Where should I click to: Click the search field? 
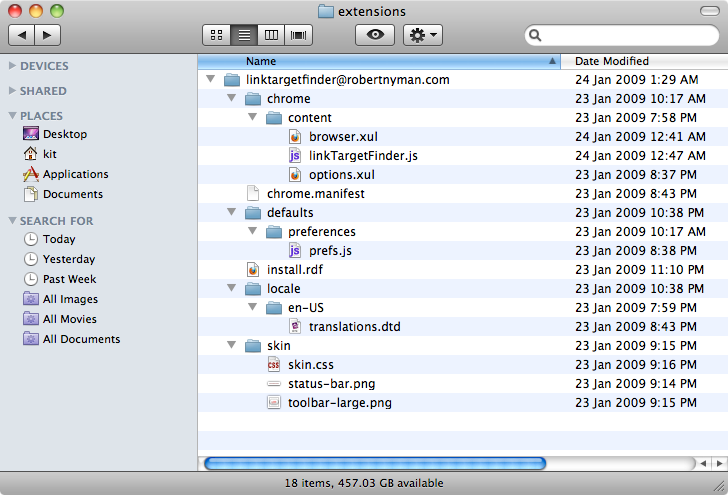click(x=625, y=36)
